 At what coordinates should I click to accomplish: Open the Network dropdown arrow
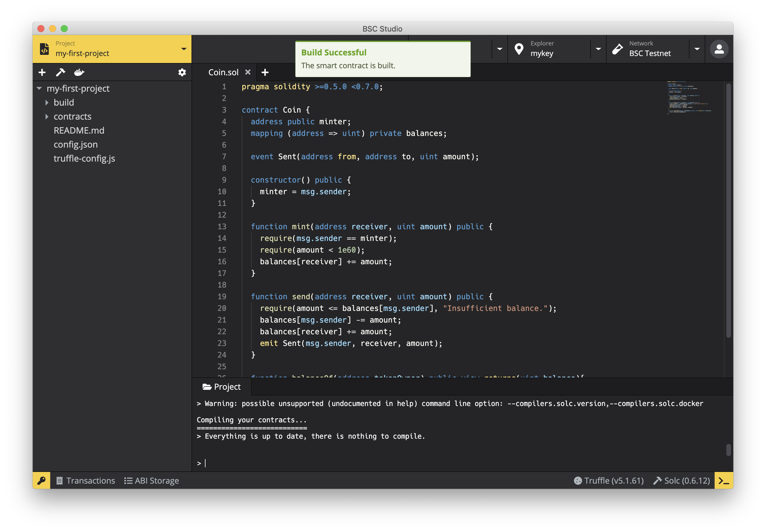tap(697, 49)
